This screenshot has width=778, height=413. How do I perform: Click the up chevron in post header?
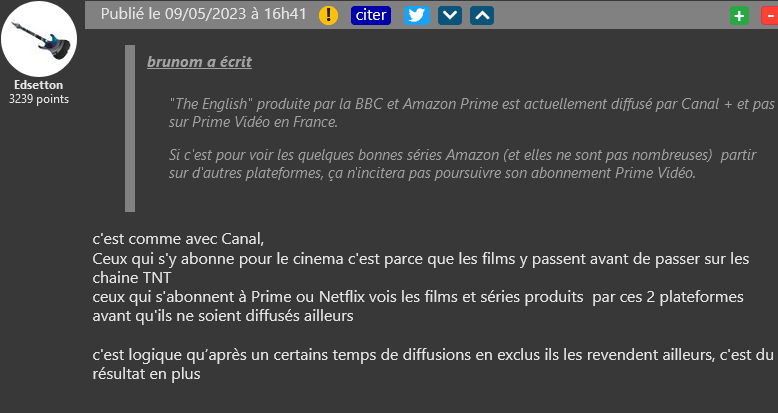point(482,15)
